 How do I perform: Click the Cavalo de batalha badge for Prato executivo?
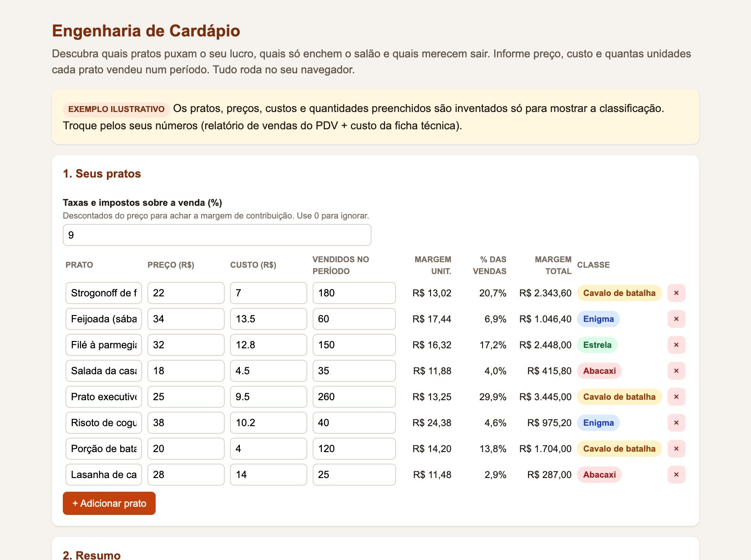(x=619, y=397)
